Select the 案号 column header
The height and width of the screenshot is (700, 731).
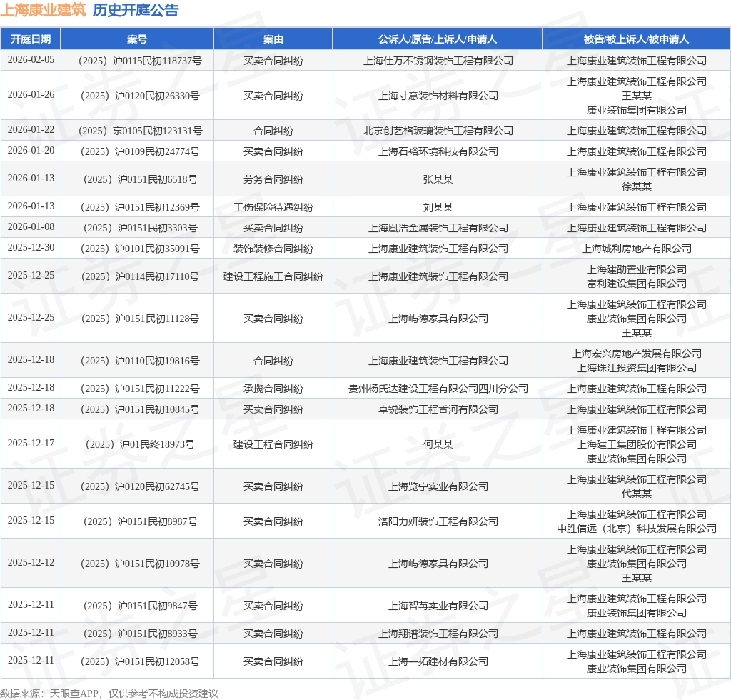click(137, 39)
